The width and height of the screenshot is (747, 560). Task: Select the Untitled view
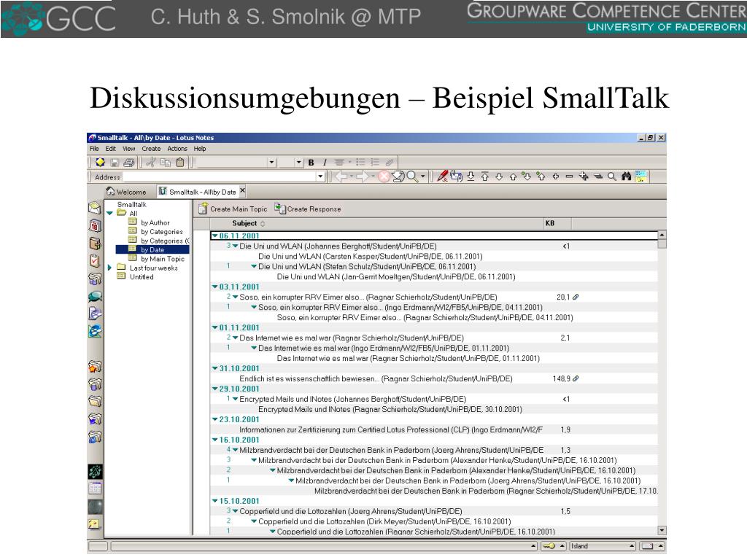pyautogui.click(x=142, y=276)
